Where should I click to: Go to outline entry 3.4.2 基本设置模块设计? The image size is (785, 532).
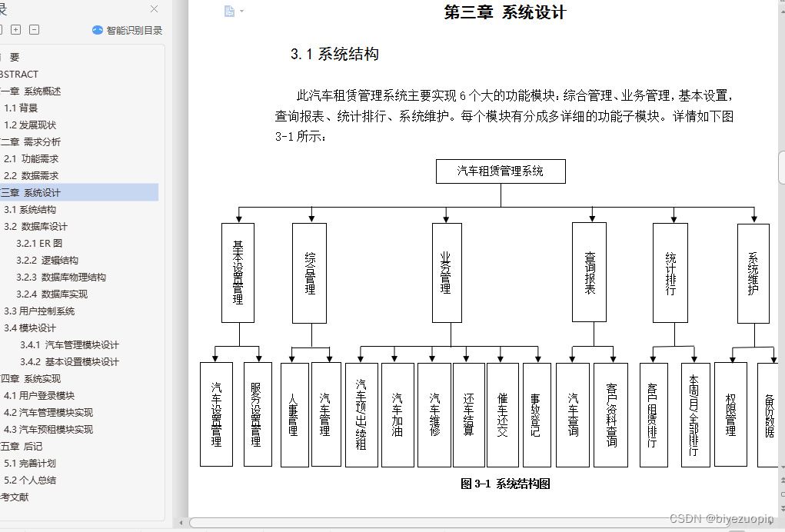70,362
